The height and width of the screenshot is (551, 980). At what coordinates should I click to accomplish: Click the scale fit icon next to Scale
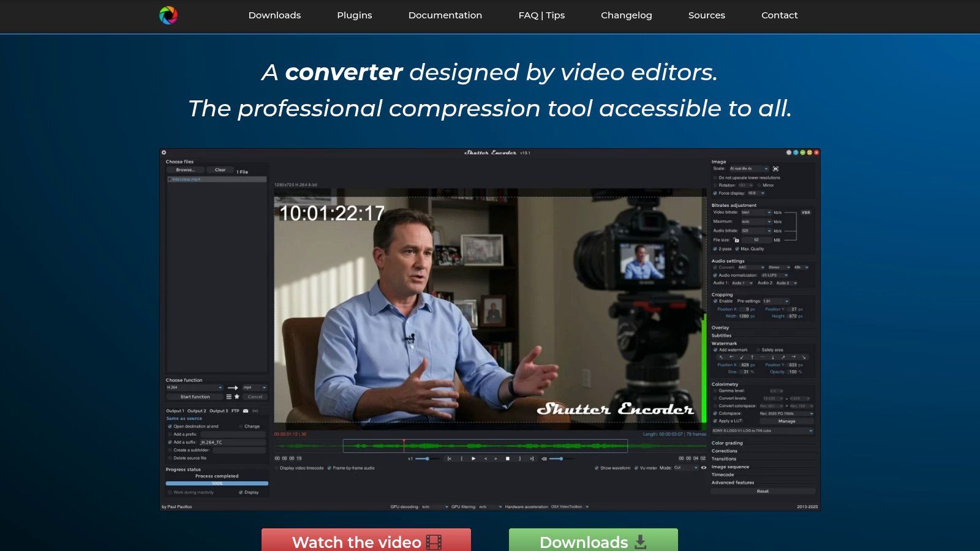(775, 168)
